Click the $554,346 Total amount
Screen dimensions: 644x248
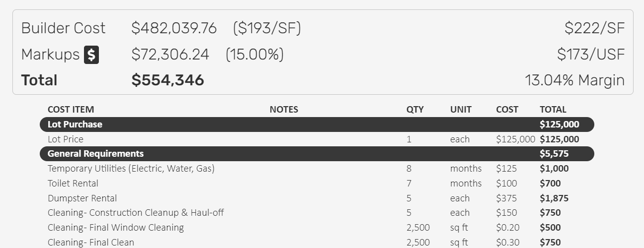168,80
